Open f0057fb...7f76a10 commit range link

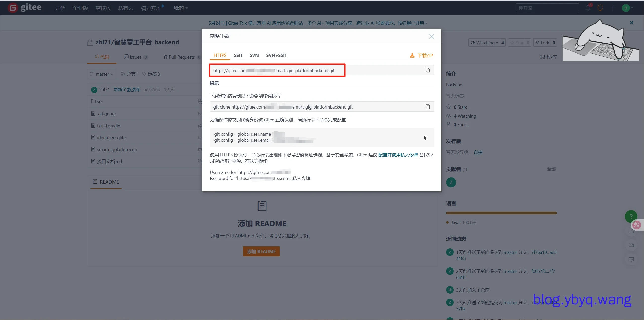pos(543,271)
